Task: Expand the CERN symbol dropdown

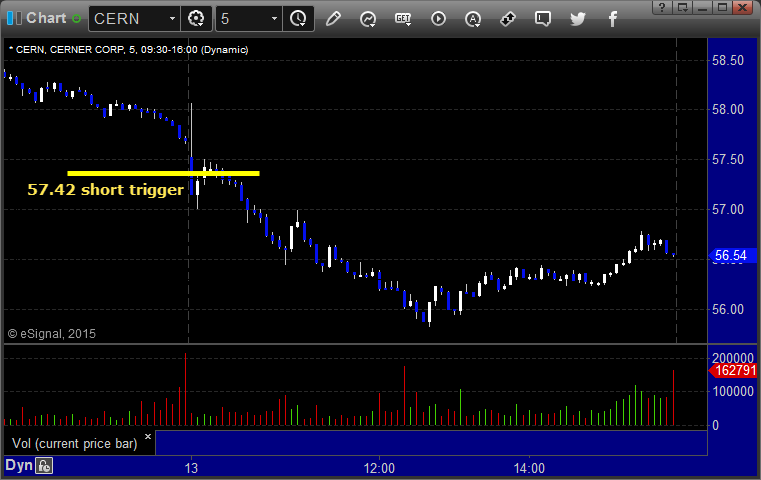Action: coord(172,19)
